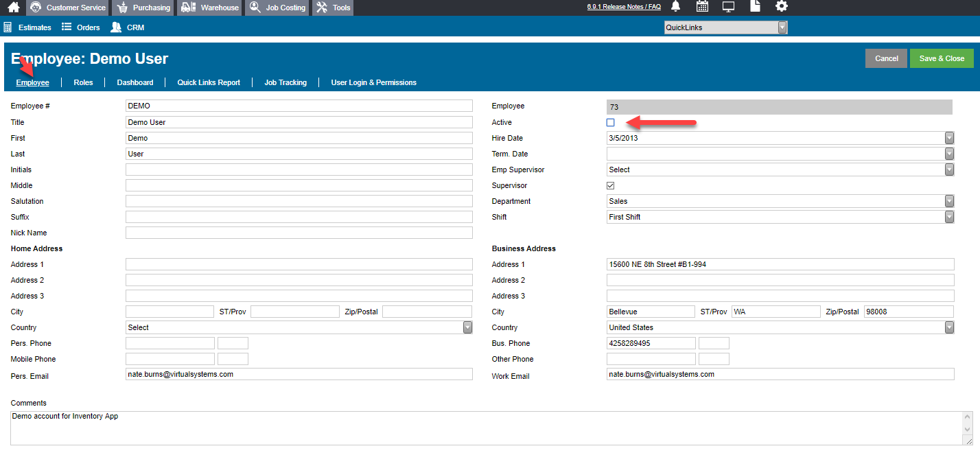Open the calendar icon in top bar
Viewport: 980px width, 455px height.
tap(702, 7)
